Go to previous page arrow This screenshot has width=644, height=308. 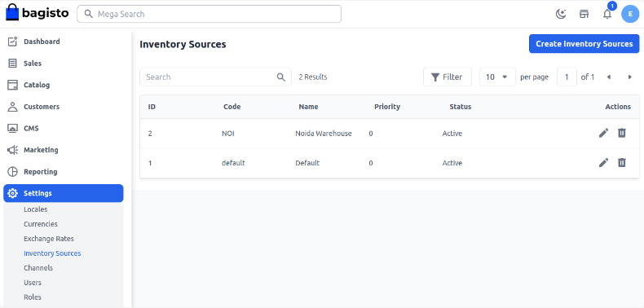tap(609, 77)
